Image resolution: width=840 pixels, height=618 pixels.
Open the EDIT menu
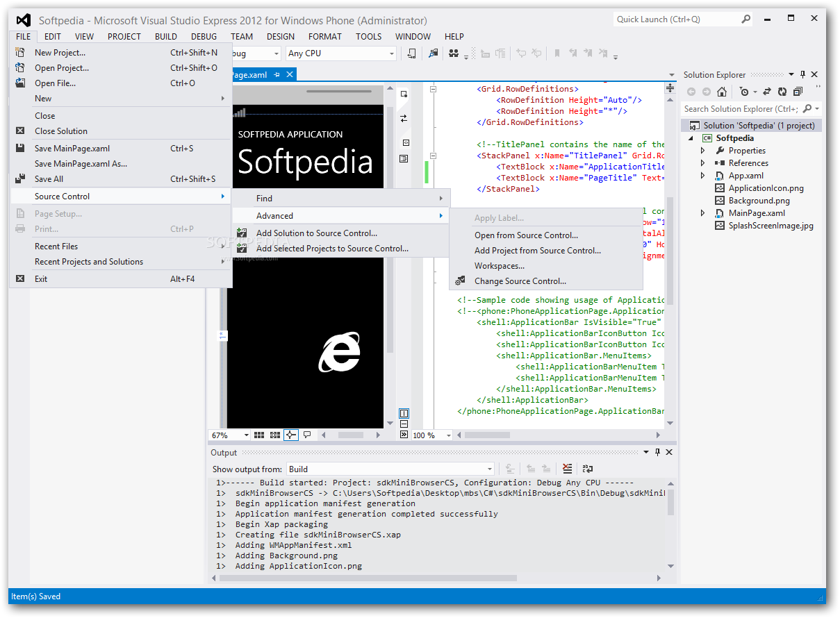pos(53,37)
